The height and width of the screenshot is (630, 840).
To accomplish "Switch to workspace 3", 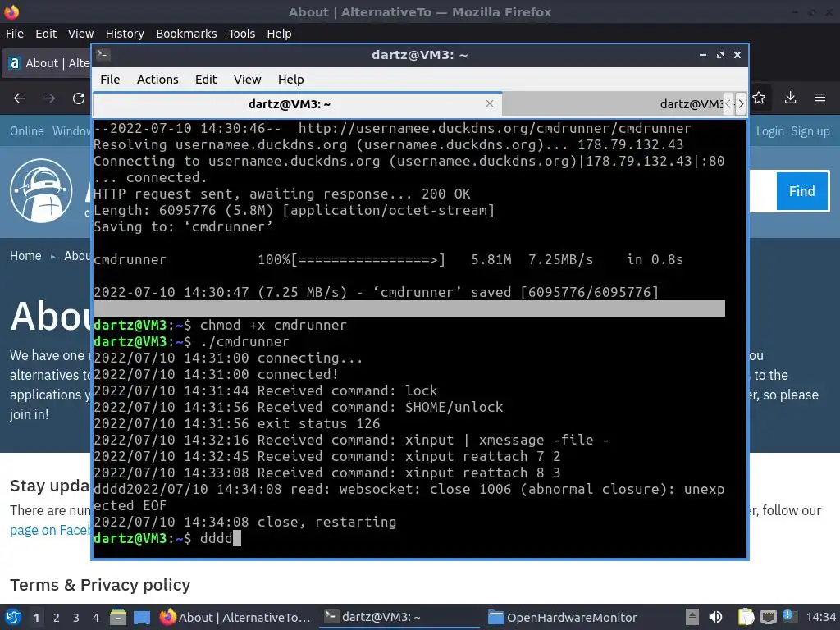I will click(x=76, y=618).
